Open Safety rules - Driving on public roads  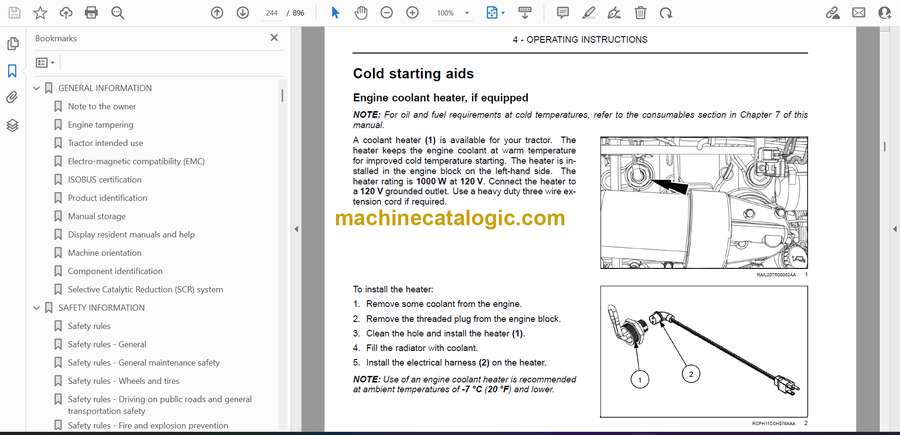click(x=160, y=405)
